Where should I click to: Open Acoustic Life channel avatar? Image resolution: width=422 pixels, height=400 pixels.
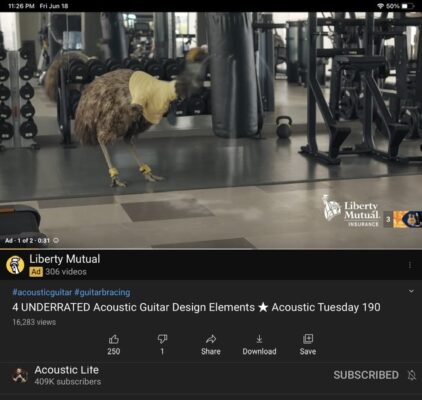tap(20, 375)
